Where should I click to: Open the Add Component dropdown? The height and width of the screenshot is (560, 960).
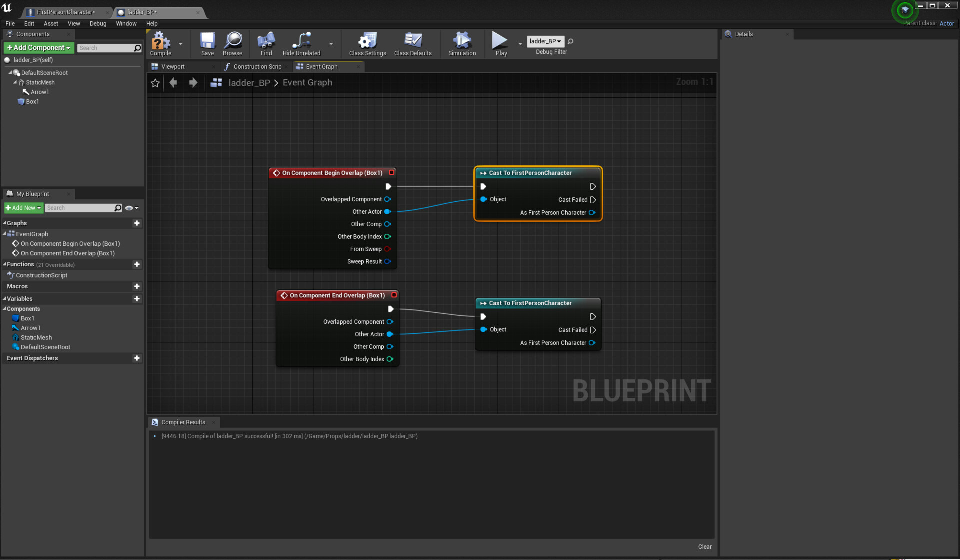tap(39, 48)
